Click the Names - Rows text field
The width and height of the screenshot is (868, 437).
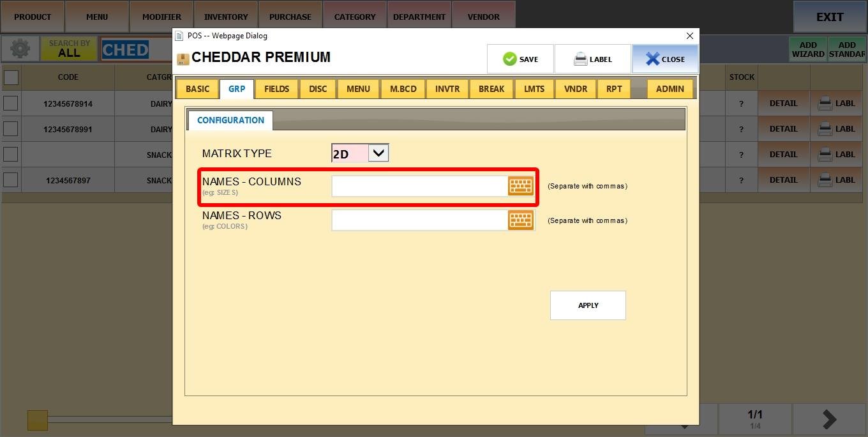pyautogui.click(x=419, y=220)
